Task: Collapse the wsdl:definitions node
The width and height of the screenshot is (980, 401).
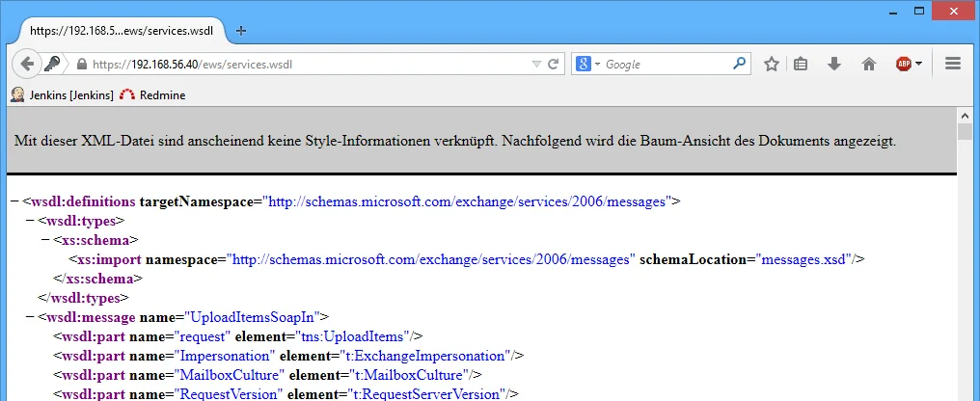Action: point(15,201)
